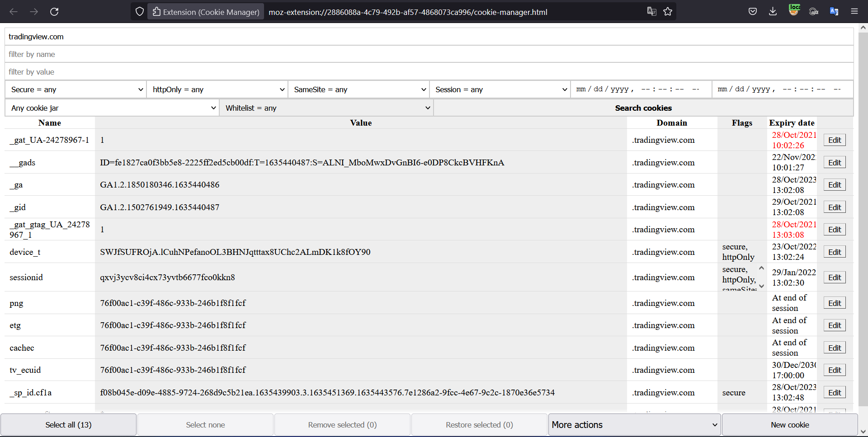Open the Secure = any dropdown
Viewport: 868px width, 437px height.
tap(75, 89)
